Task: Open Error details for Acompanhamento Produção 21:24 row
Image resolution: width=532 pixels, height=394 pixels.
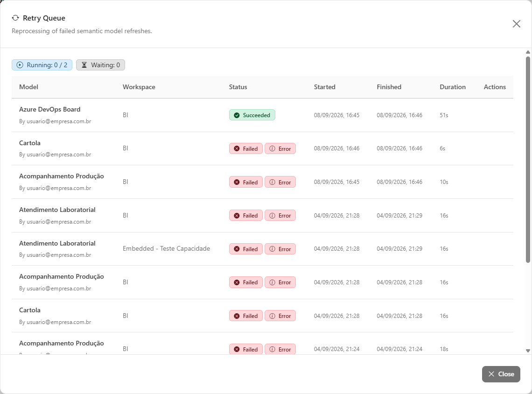Action: [x=280, y=349]
